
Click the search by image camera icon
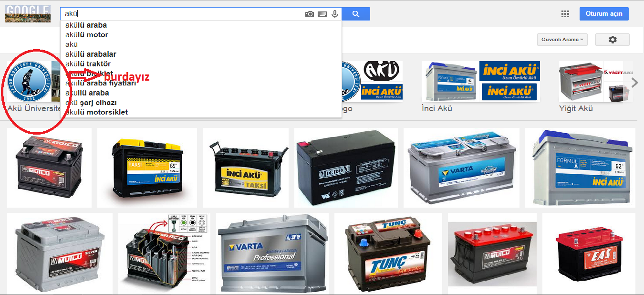310,14
